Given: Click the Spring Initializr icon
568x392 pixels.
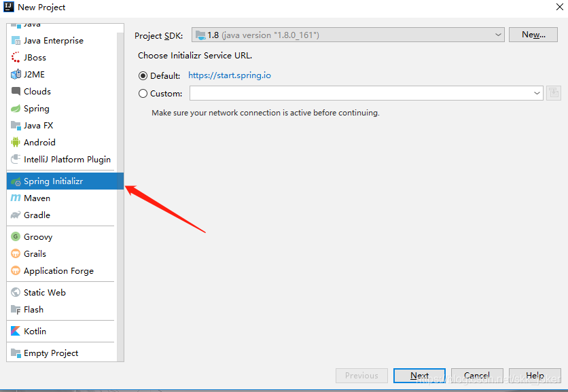Looking at the screenshot, I should tap(16, 181).
